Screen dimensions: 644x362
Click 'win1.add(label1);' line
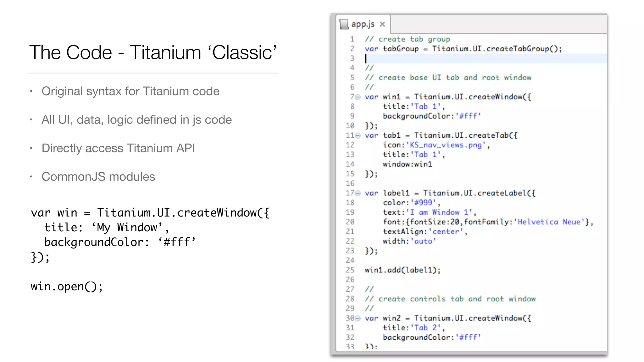403,270
